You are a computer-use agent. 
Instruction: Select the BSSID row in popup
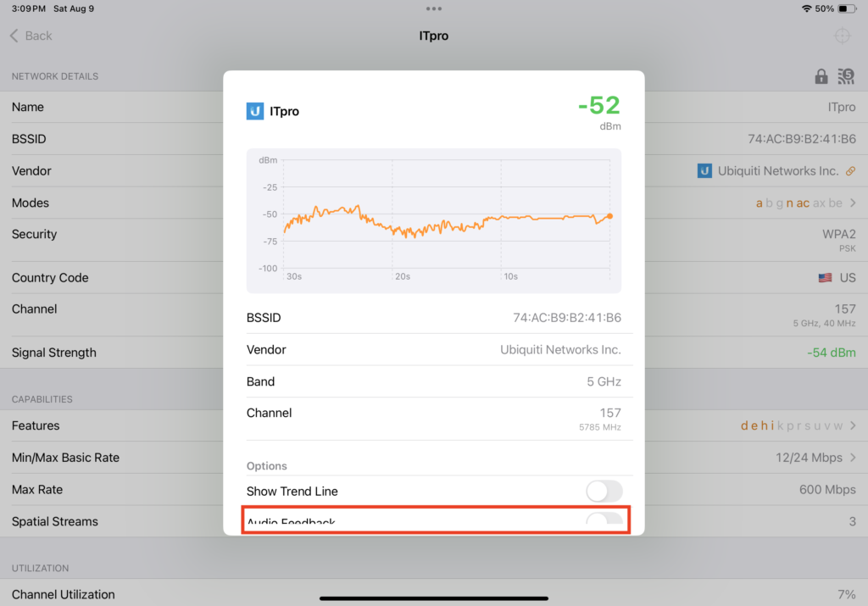pyautogui.click(x=434, y=318)
